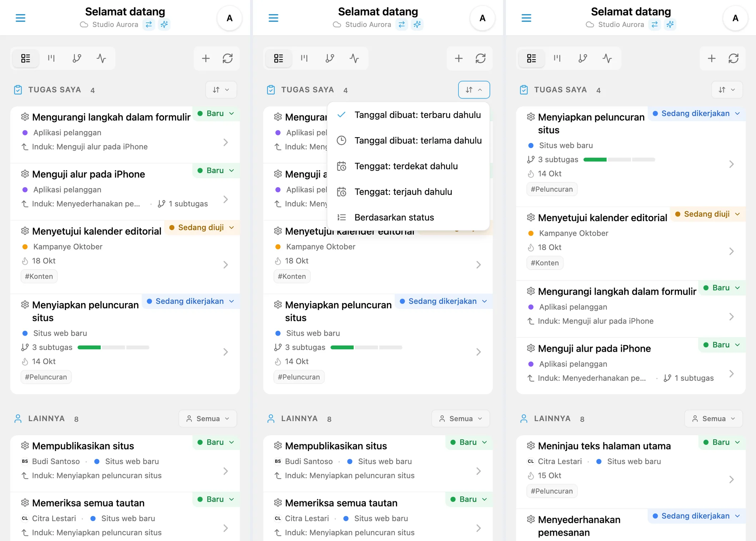Image resolution: width=756 pixels, height=541 pixels.
Task: Open Menyiapkan peluncuran situs via chevron, left panel
Action: click(225, 352)
